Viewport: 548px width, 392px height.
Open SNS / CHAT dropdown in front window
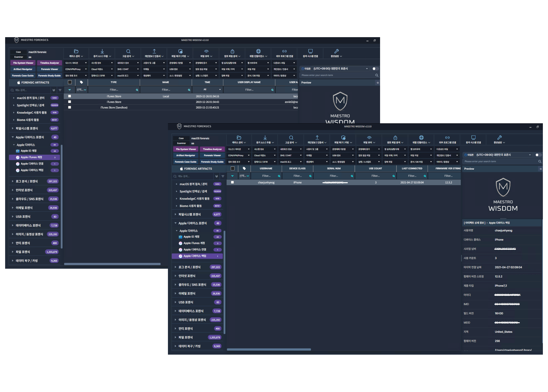click(x=290, y=156)
